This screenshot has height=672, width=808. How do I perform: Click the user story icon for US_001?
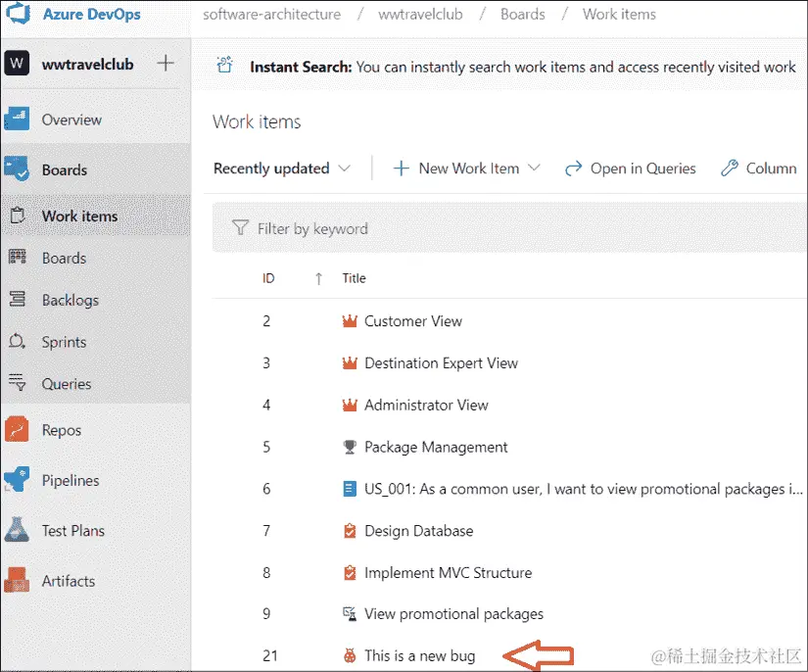(x=350, y=489)
